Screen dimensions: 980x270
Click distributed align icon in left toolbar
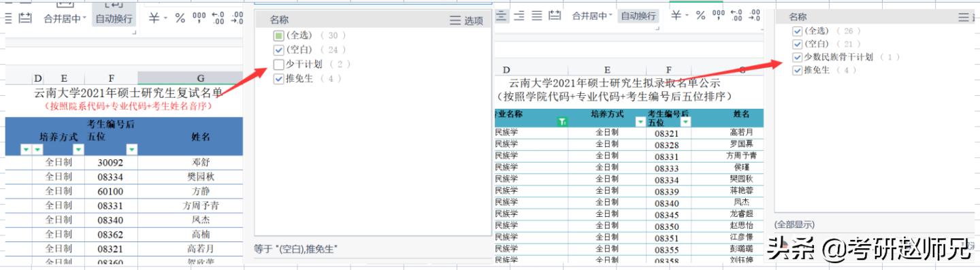pos(25,18)
